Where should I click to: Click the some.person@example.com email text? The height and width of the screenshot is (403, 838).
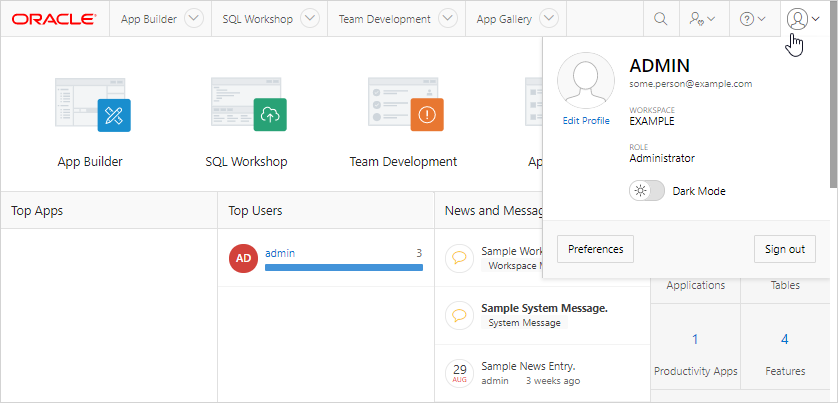(x=691, y=84)
